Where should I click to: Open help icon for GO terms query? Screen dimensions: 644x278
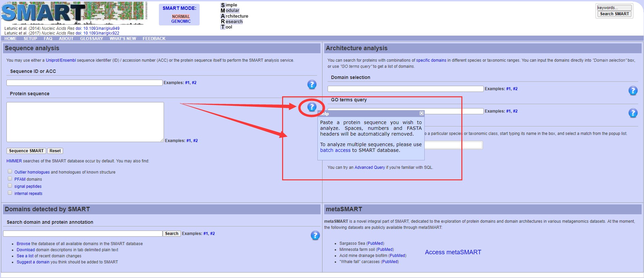pos(633,113)
